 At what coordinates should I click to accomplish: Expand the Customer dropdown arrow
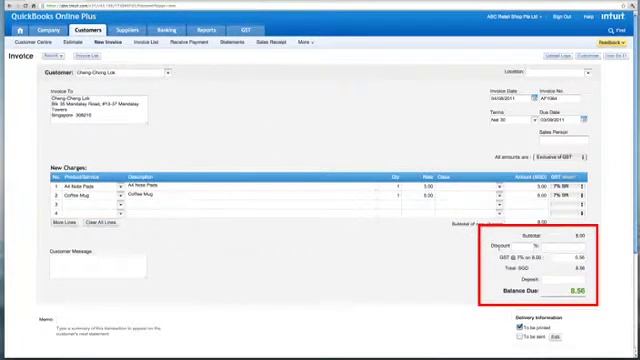pos(168,73)
